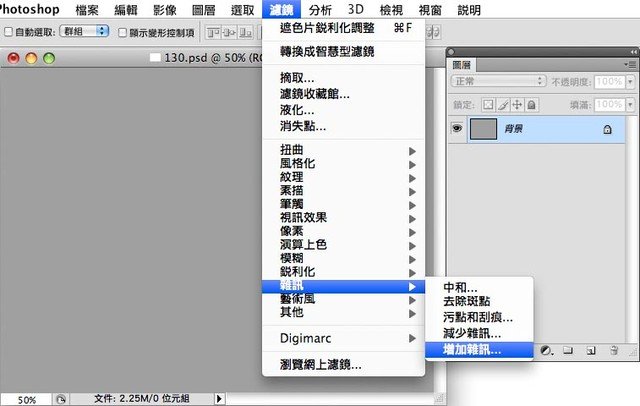640x406 pixels.
Task: Open 選取 menu
Action: pyautogui.click(x=242, y=9)
